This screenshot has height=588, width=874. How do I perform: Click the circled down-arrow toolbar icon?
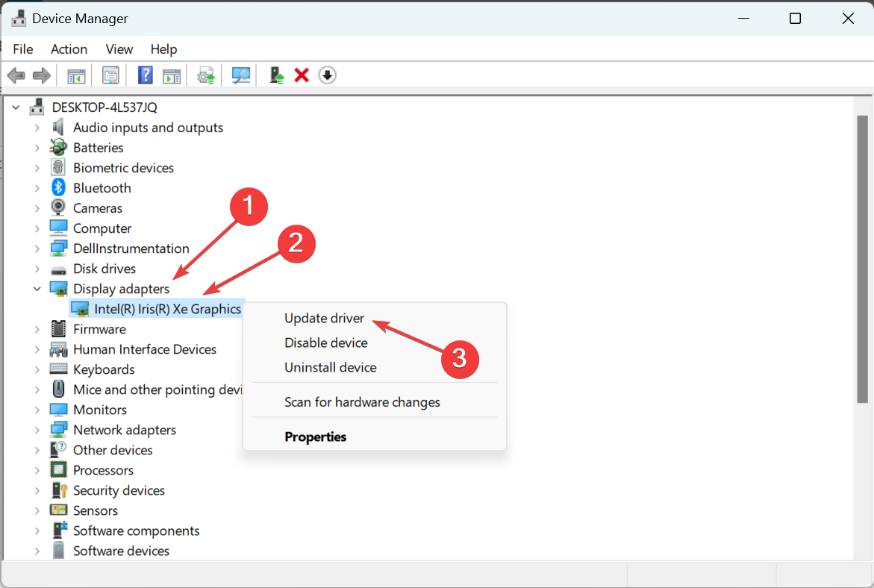point(327,75)
